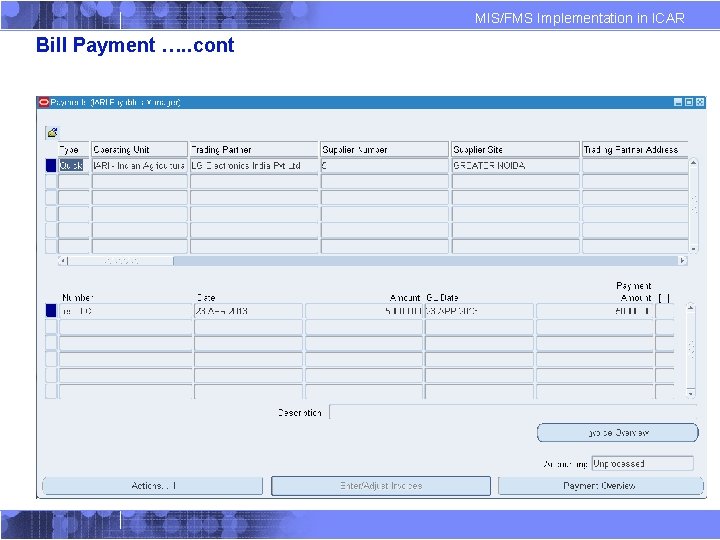This screenshot has height=540, width=720.
Task: Click the IARI - Indian Agricultural operating unit field
Action: [140, 166]
